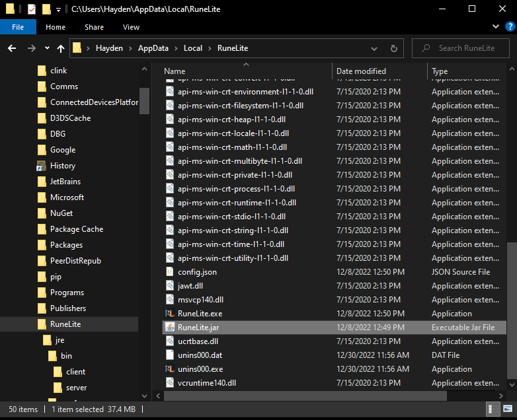Select api-ms-win-crt-utility-l1-1-0.dll file name
Image resolution: width=517 pixels, height=420 pixels.
233,258
